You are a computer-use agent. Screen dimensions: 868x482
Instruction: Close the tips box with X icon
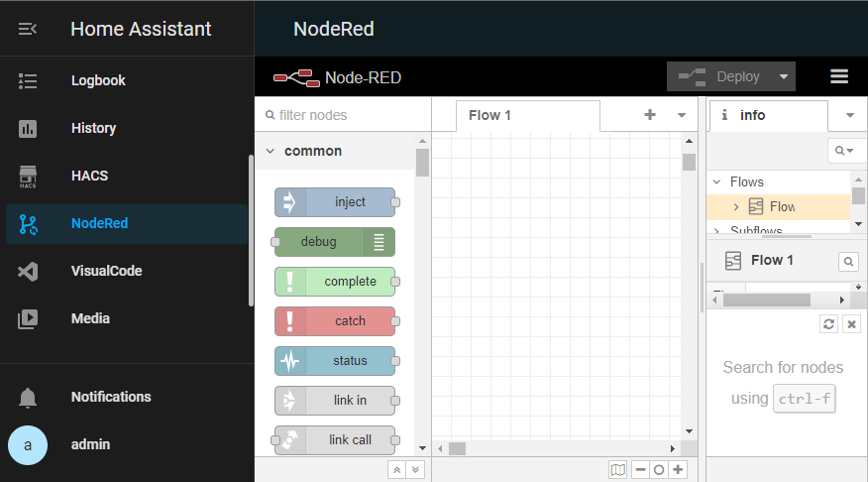(851, 324)
